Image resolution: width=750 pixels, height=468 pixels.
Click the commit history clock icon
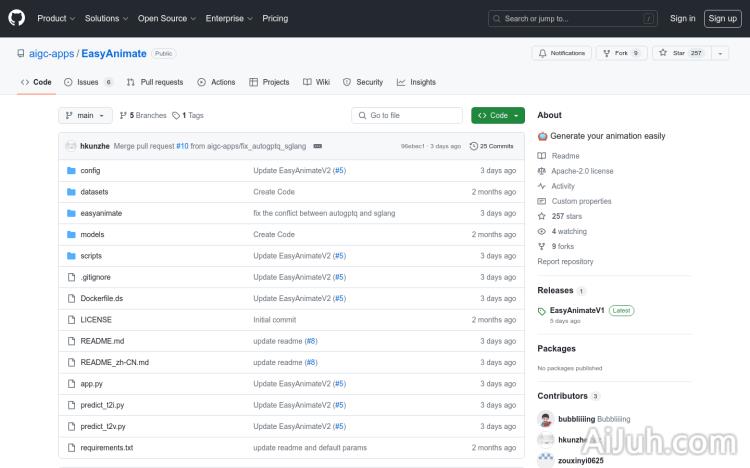click(x=474, y=146)
